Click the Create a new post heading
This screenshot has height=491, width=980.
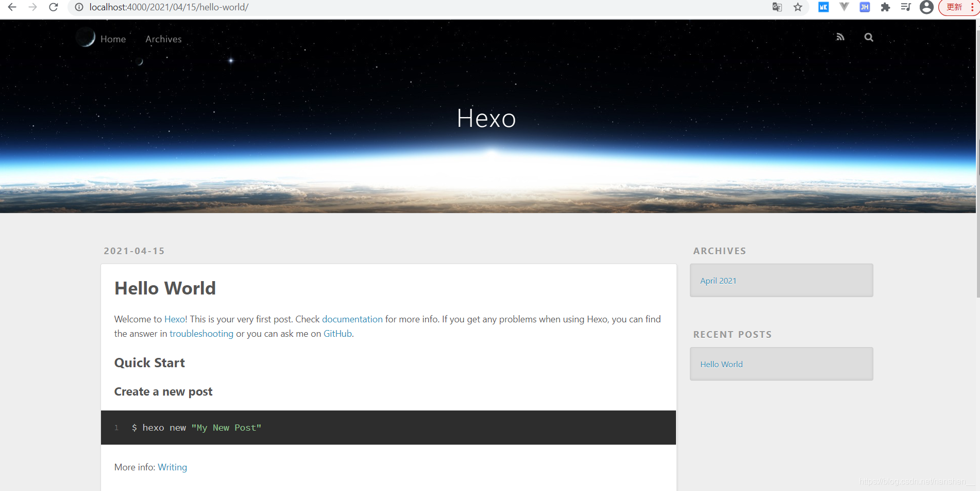click(x=163, y=392)
